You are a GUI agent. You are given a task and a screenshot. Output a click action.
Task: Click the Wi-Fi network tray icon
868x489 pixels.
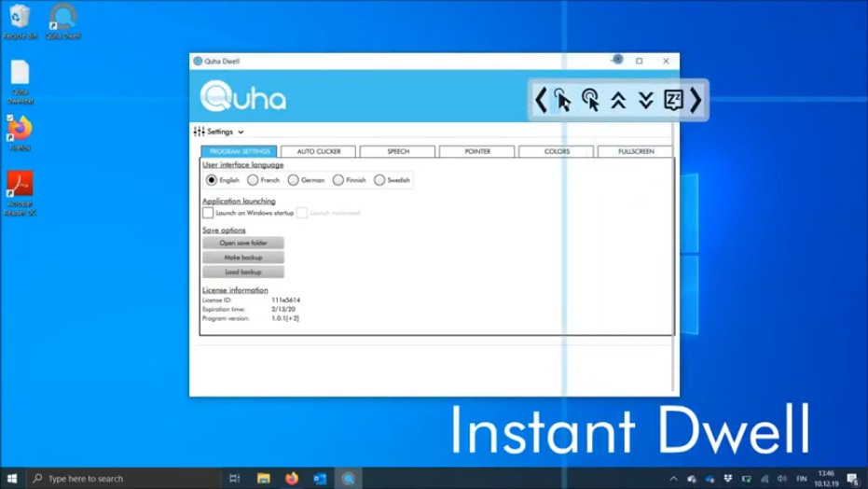point(765,479)
